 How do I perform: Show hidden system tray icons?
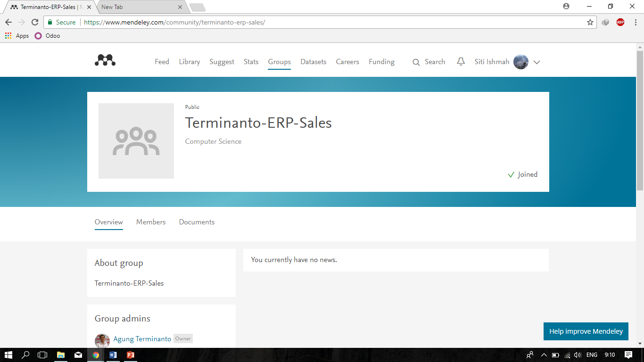544,355
